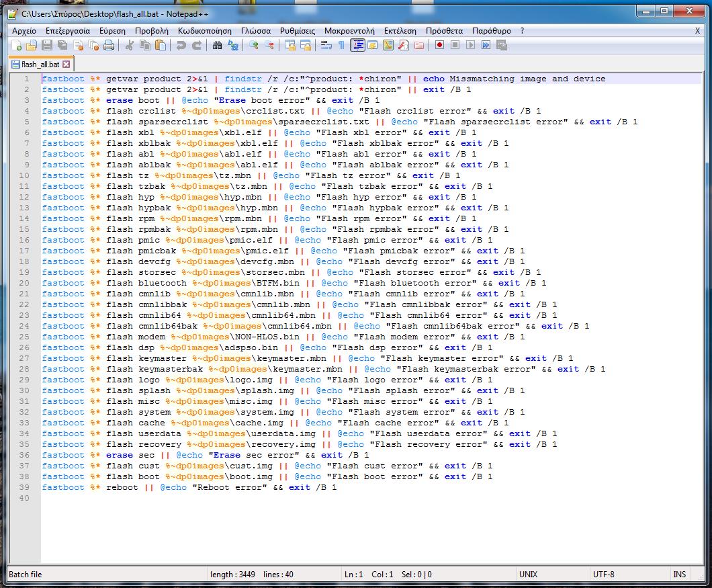Open the Κωδικοποίηση menu
The width and height of the screenshot is (712, 588).
coord(204,31)
